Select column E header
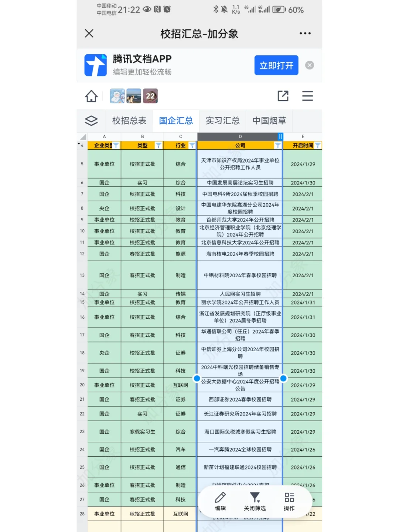399x532 pixels. pos(303,136)
